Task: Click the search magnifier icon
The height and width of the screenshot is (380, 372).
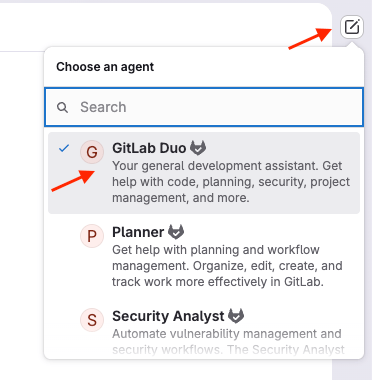Action: click(62, 107)
